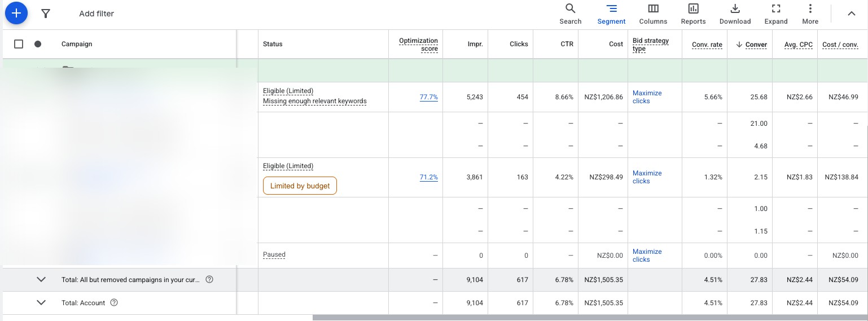Collapse the chart with the up chevron
868x321 pixels.
click(852, 14)
